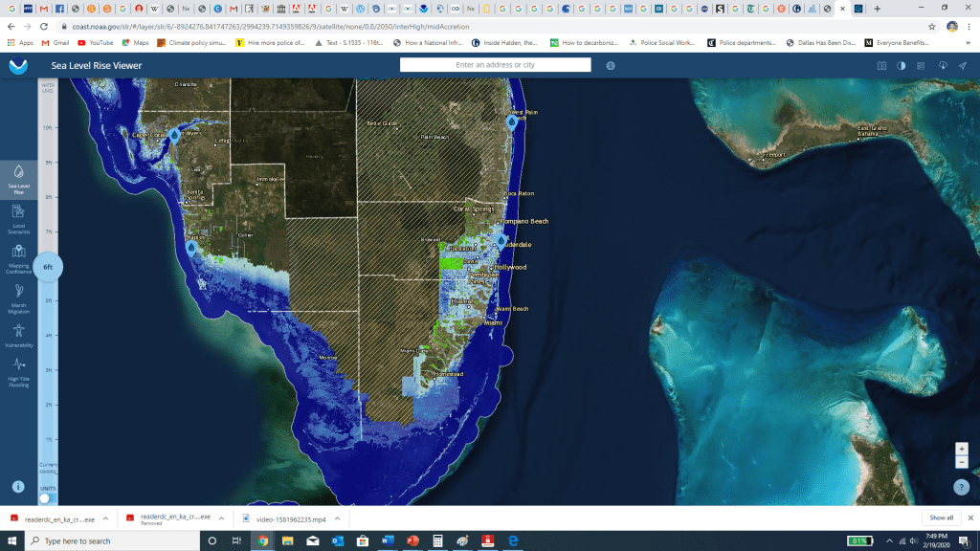The width and height of the screenshot is (980, 551).
Task: Open the Sea Level Rise panel
Action: click(x=18, y=177)
